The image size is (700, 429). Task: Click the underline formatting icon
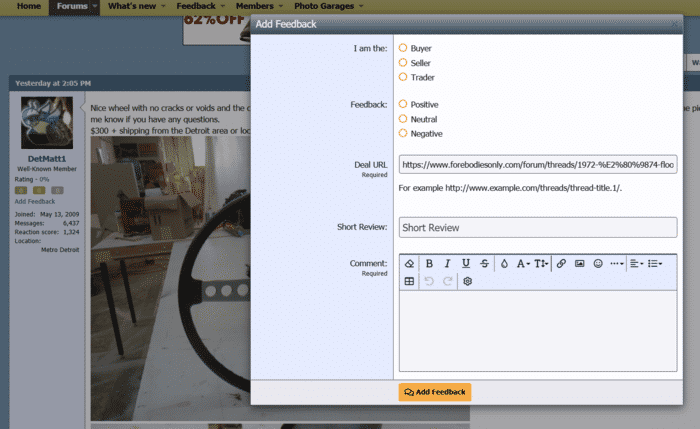point(466,263)
